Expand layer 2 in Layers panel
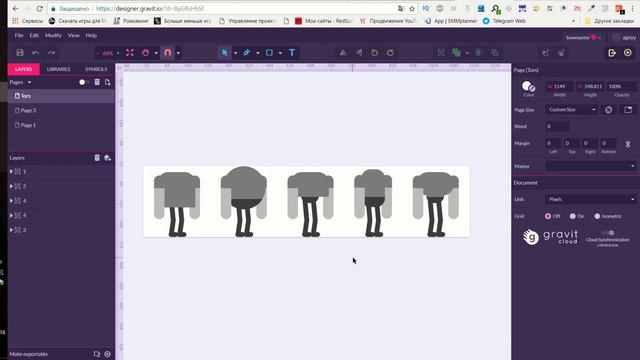 coord(11,186)
